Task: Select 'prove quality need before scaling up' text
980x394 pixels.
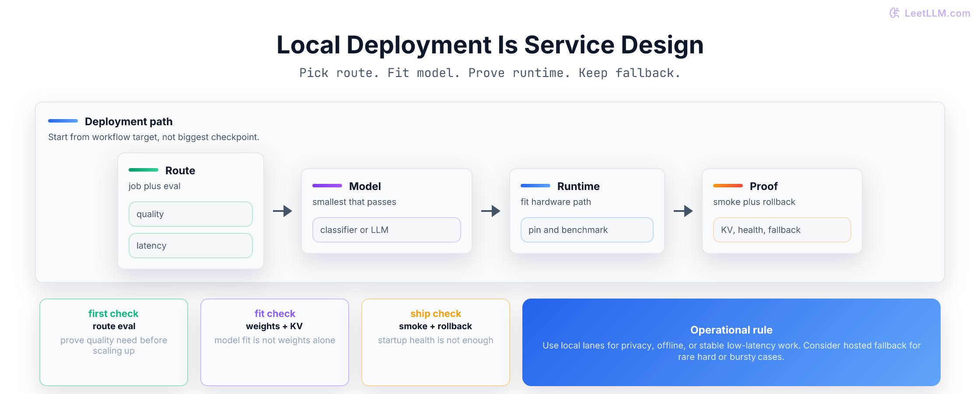Action: click(114, 345)
